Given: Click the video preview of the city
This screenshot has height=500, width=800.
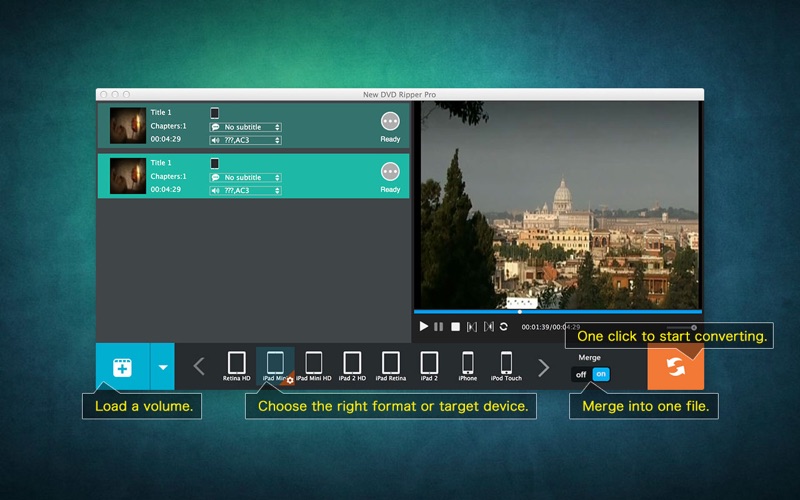Looking at the screenshot, I should (x=558, y=205).
